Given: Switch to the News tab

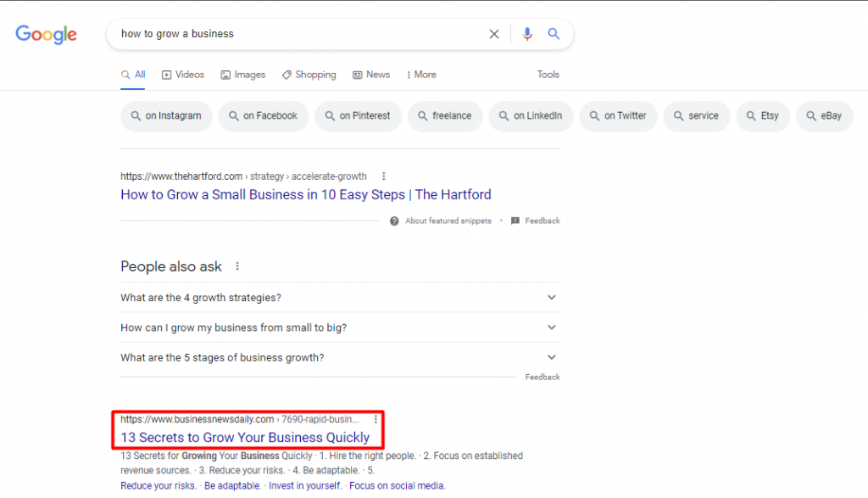Looking at the screenshot, I should (371, 75).
